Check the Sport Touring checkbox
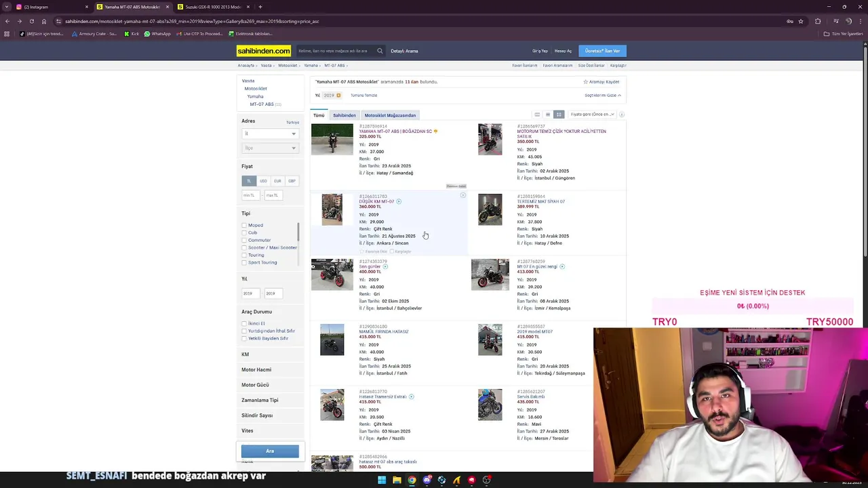This screenshot has height=488, width=868. pyautogui.click(x=244, y=263)
